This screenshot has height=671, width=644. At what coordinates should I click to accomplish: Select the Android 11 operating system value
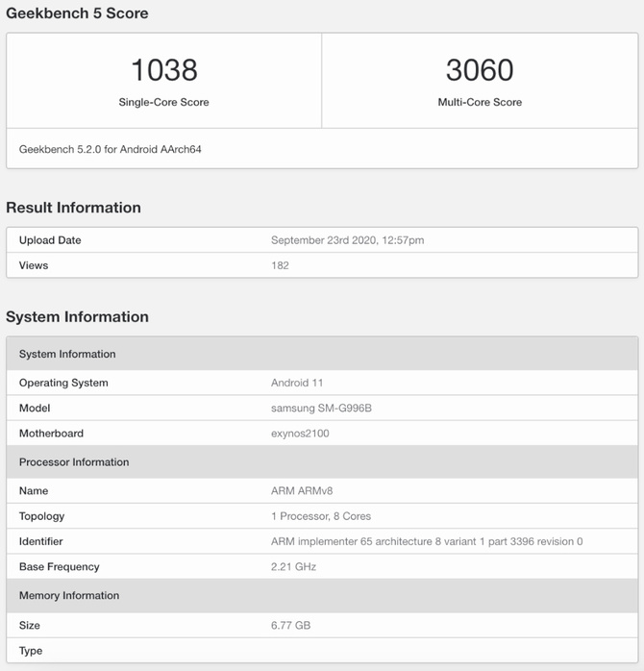[x=297, y=383]
